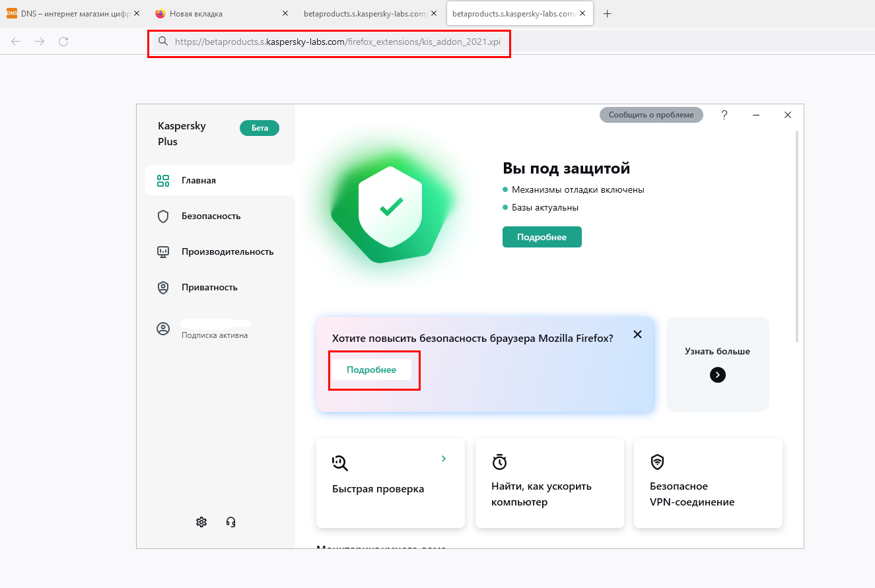Screen dimensions: 875x588
Task: Click the Вы под защитой heading
Action: (x=567, y=168)
